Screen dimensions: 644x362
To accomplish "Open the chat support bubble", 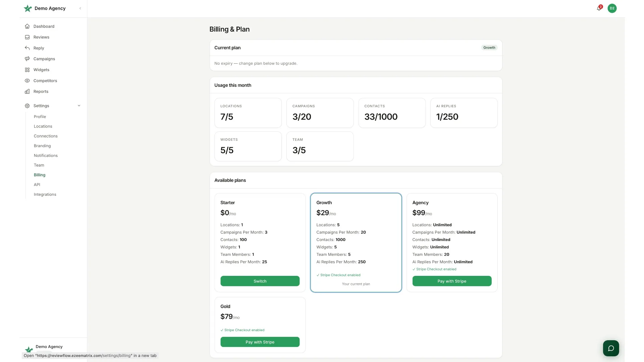I will (611, 348).
